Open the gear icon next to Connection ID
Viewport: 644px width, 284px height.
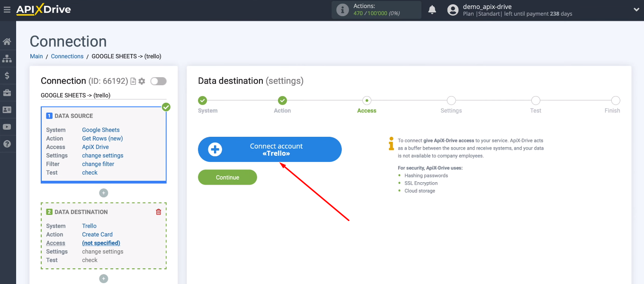(x=141, y=81)
